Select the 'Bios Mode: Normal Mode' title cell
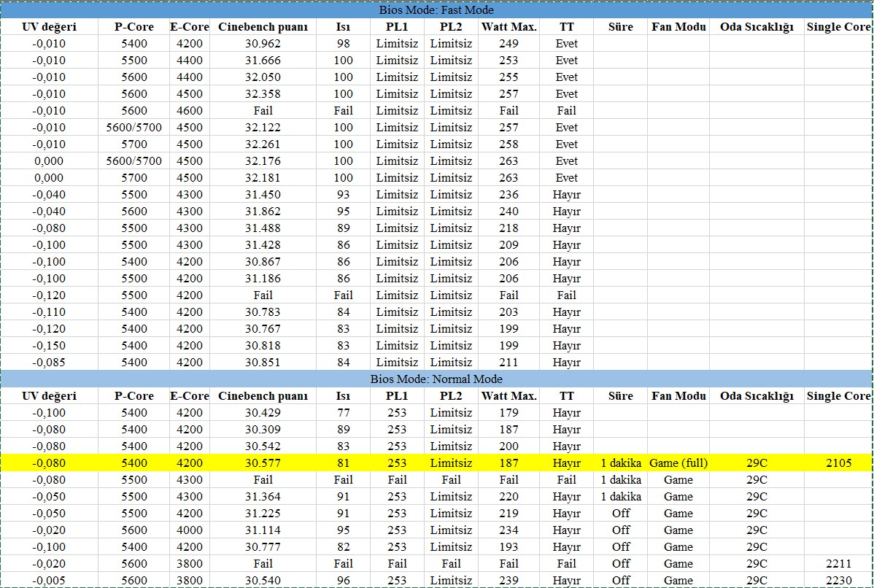Image resolution: width=874 pixels, height=588 pixels. (x=436, y=379)
